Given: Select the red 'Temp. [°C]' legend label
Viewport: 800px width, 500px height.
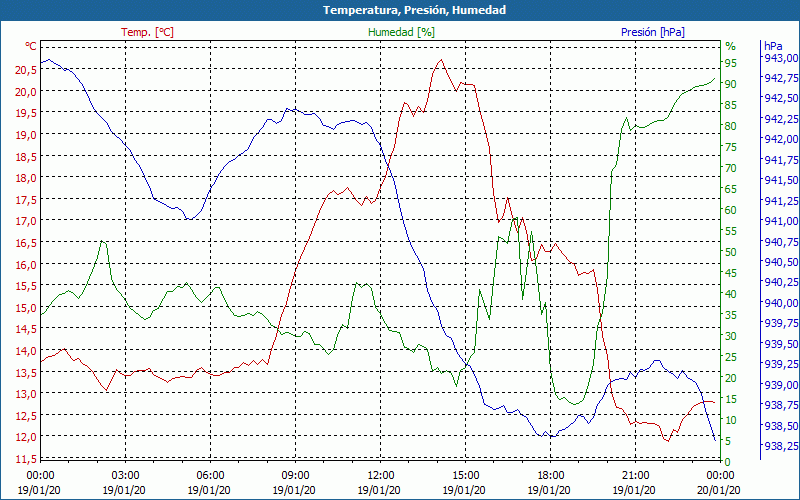Looking at the screenshot, I should pyautogui.click(x=147, y=32).
